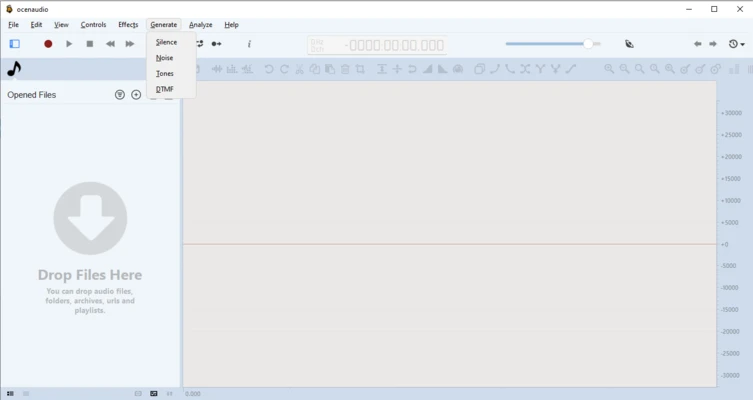Choose Silence from Generate menu
753x400 pixels.
[x=171, y=42]
